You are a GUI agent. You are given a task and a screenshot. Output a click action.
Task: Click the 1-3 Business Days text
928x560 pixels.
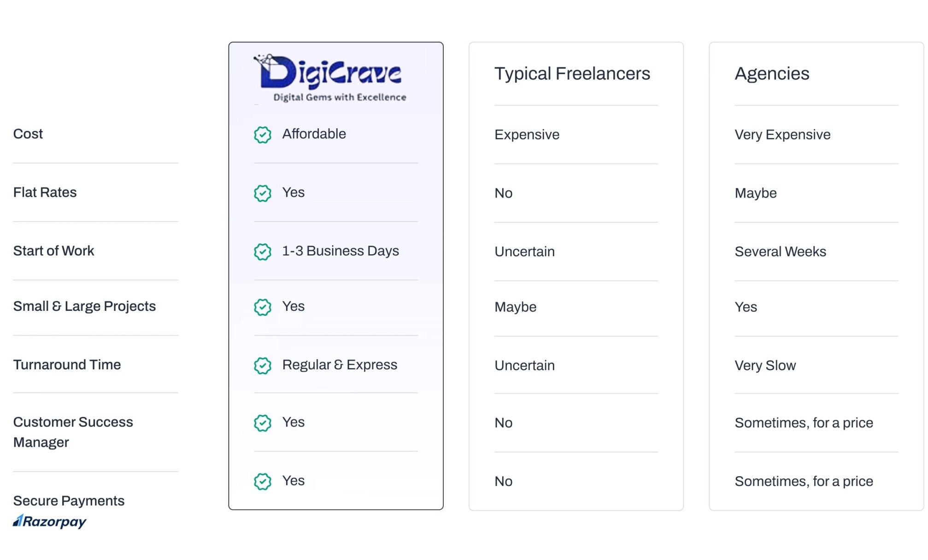340,251
